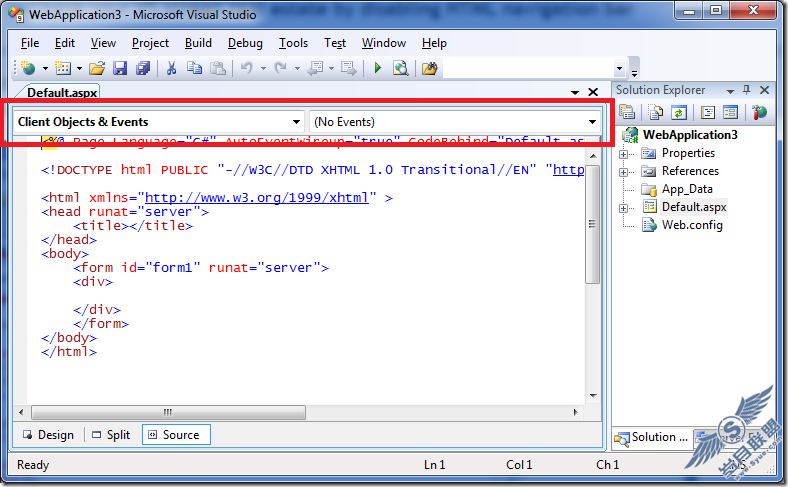
Task: Click the View Designer icon in Solution Explorer
Action: (730, 112)
